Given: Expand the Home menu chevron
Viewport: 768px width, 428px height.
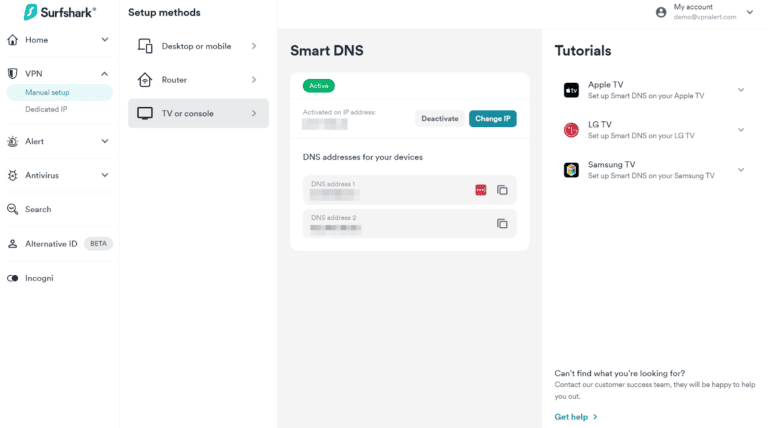Looking at the screenshot, I should (x=105, y=40).
